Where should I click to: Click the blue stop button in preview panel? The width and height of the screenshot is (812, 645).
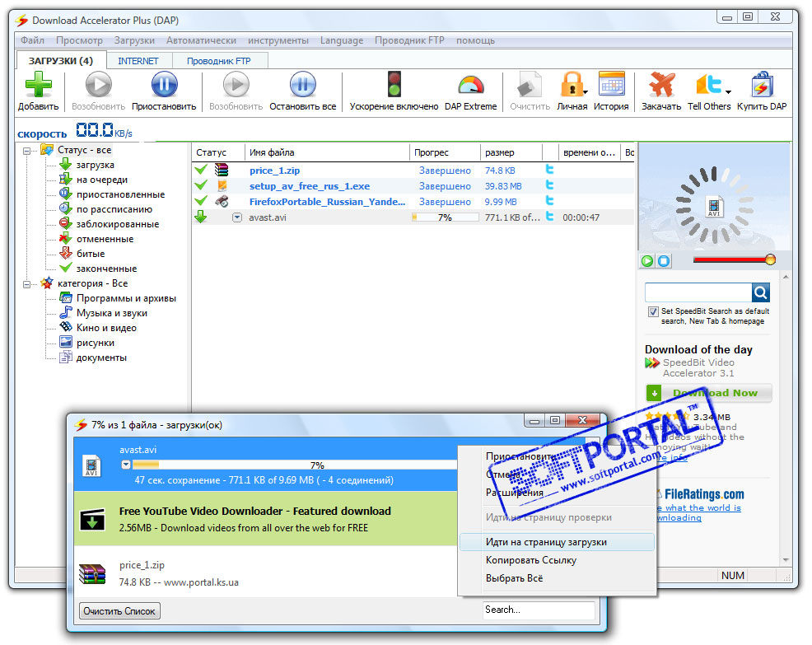(x=664, y=260)
